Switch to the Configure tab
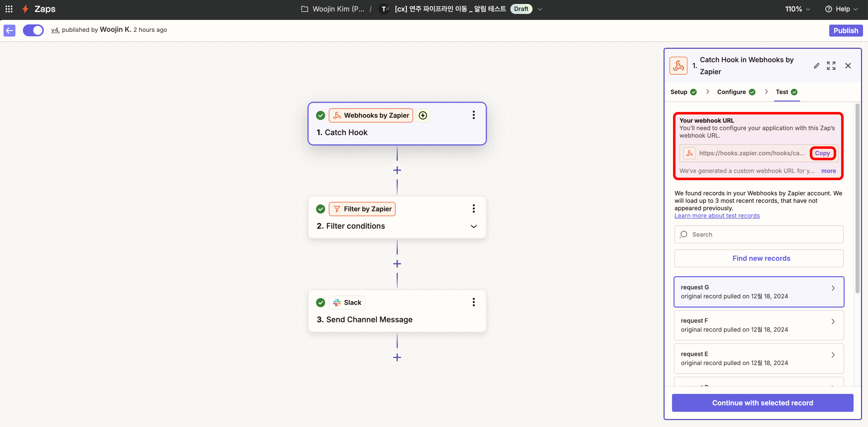Screen dimensions: 868x427 (x=736, y=92)
